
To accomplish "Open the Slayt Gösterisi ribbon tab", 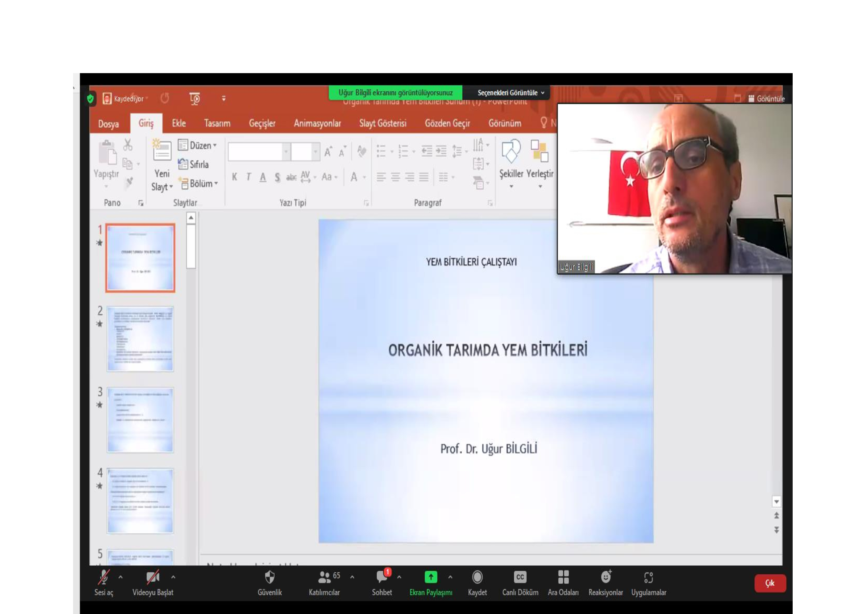I will [x=383, y=123].
